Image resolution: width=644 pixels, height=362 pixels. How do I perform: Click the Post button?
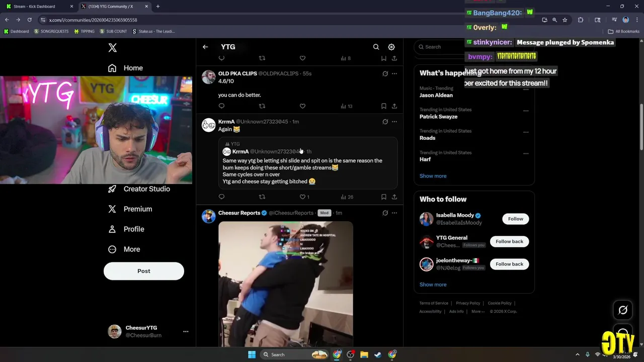(144, 271)
